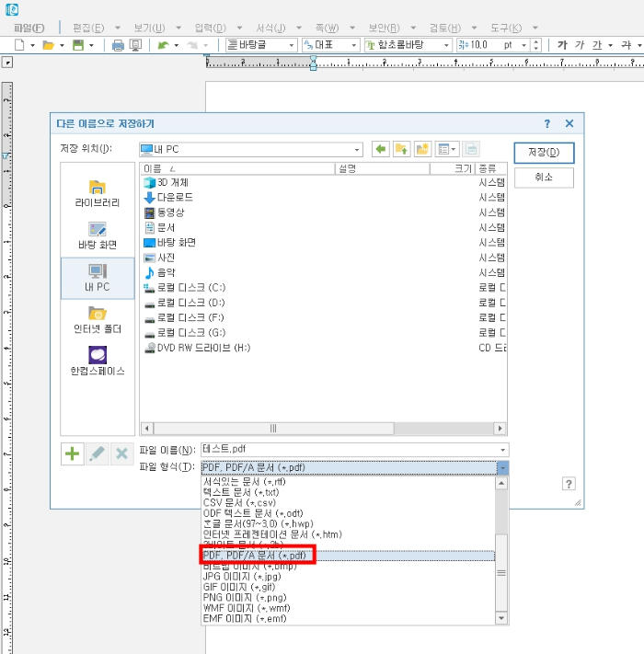The height and width of the screenshot is (654, 644).
Task: Click the New document icon in toolbar
Action: click(x=19, y=45)
